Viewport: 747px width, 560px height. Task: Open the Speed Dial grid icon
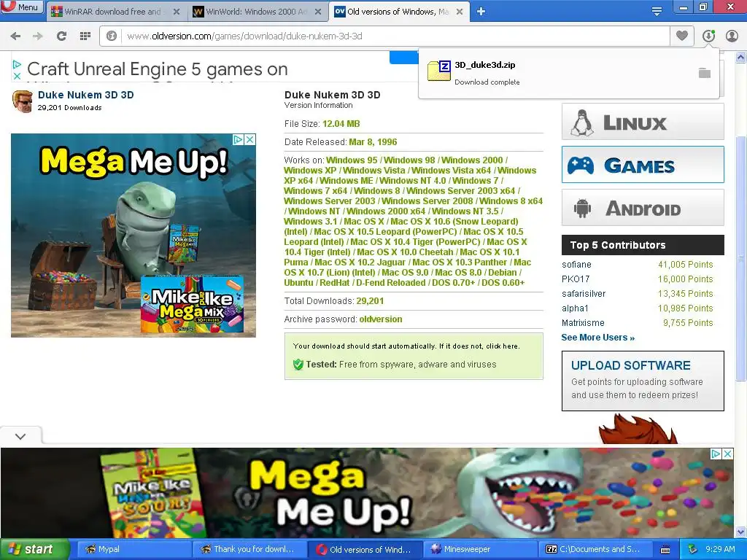point(85,36)
